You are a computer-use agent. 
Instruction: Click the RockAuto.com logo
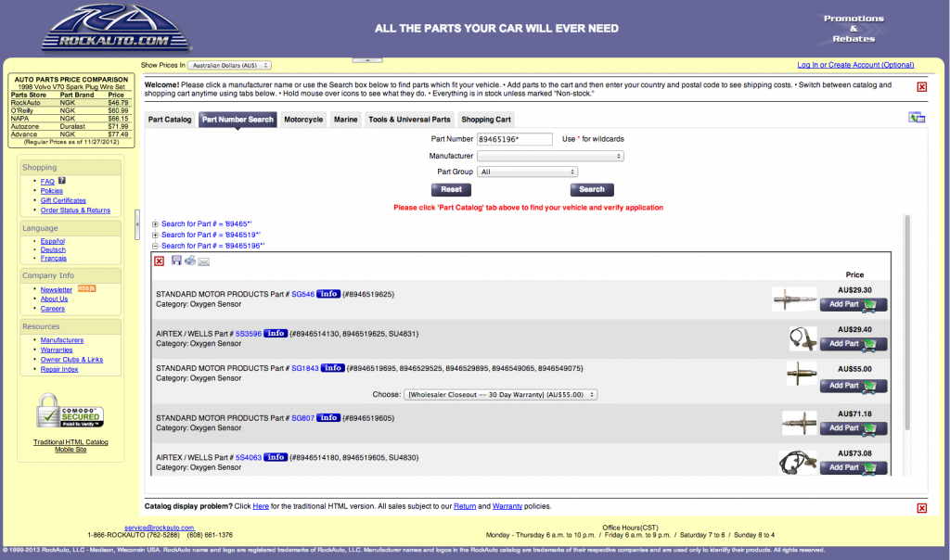[x=116, y=28]
